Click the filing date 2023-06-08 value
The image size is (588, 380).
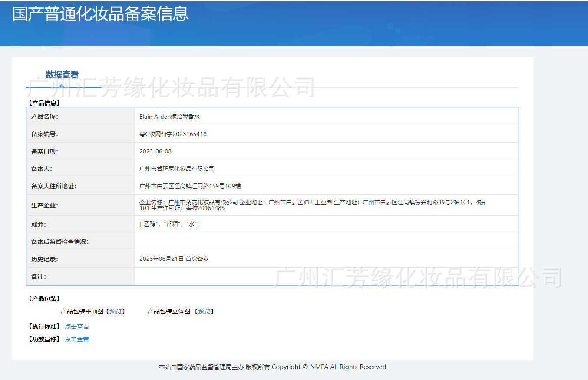pyautogui.click(x=155, y=151)
